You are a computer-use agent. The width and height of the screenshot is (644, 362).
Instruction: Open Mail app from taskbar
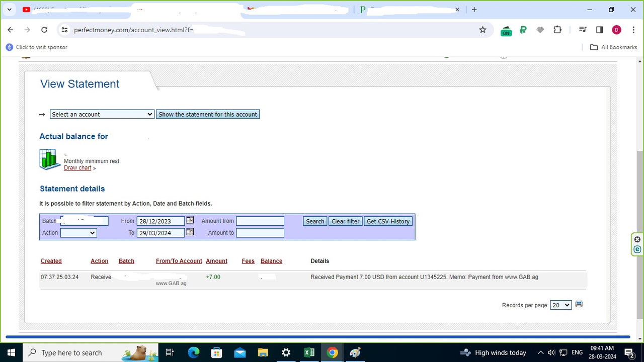[x=240, y=352]
